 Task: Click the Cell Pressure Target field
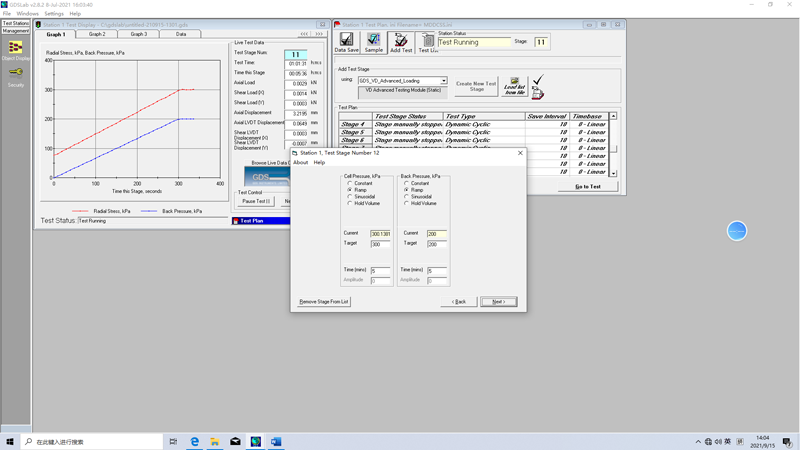click(380, 244)
